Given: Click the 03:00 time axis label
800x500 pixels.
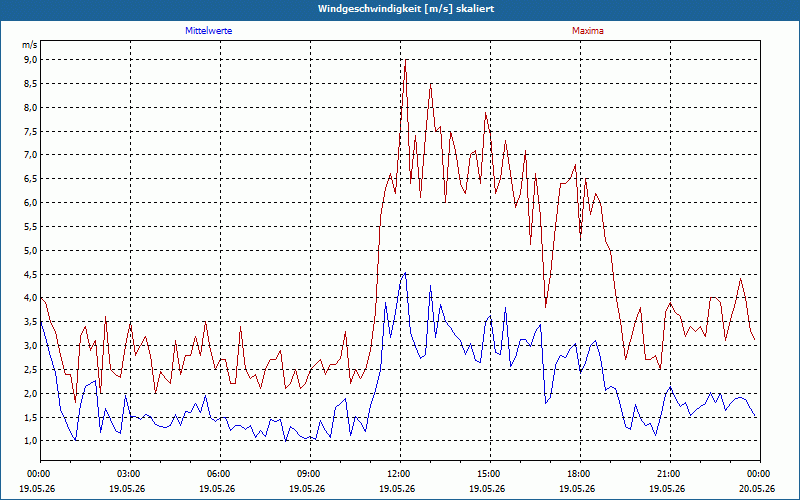Looking at the screenshot, I should click(x=131, y=474).
